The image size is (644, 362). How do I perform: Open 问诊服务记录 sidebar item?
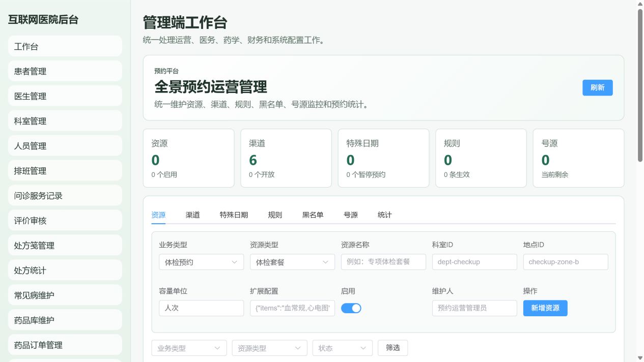click(65, 196)
